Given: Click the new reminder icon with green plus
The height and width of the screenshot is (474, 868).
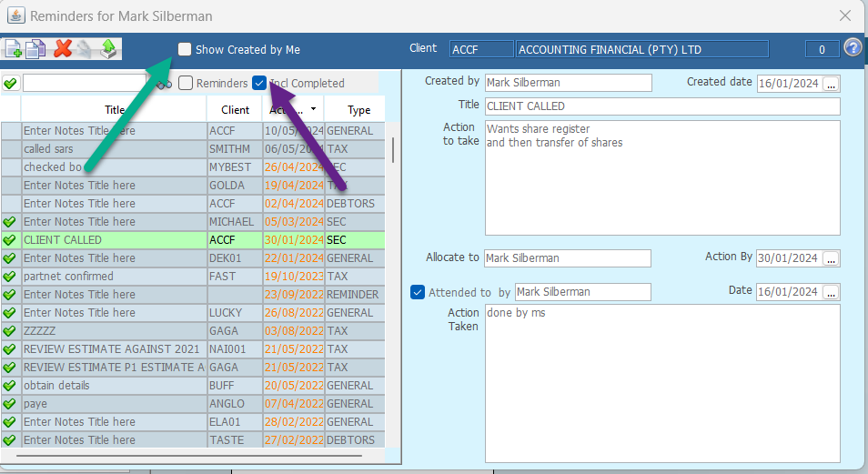Looking at the screenshot, I should [13, 49].
